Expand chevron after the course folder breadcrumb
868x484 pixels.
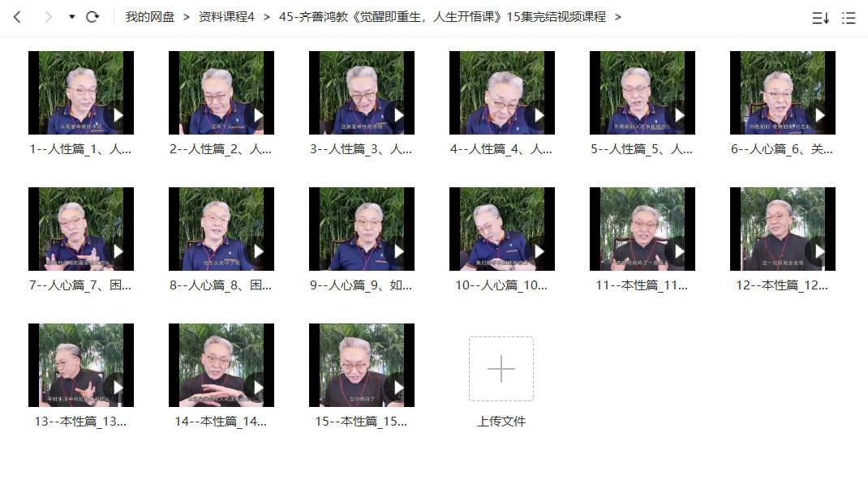tap(618, 17)
